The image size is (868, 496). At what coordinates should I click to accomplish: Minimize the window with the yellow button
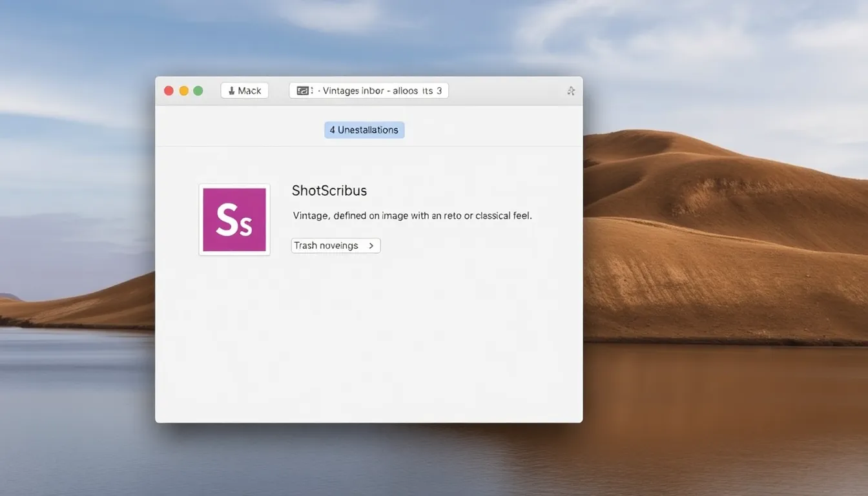[x=183, y=91]
